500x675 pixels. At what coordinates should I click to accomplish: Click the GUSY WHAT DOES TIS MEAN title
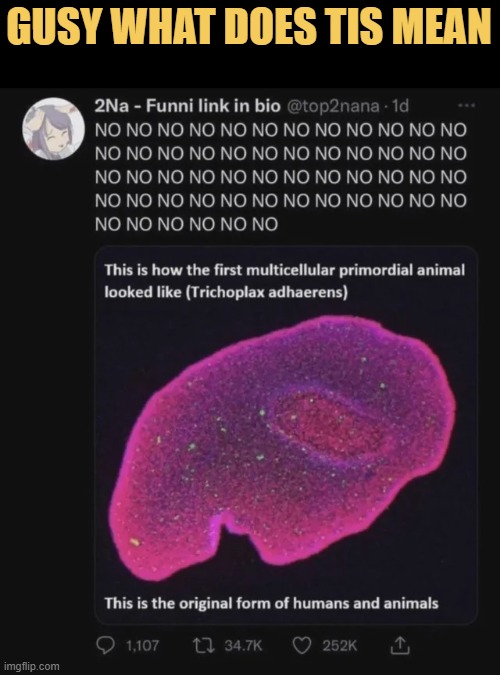tap(250, 27)
